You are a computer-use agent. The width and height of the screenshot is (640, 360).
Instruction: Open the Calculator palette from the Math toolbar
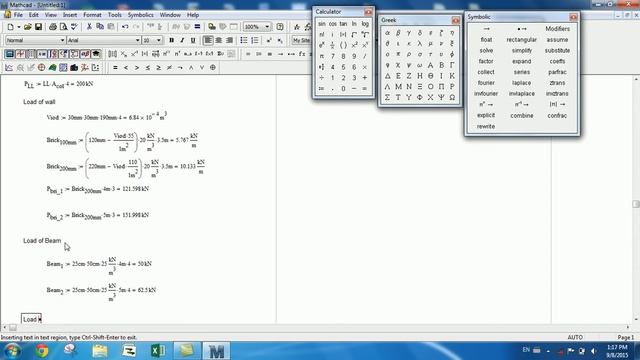pyautogui.click(x=10, y=54)
